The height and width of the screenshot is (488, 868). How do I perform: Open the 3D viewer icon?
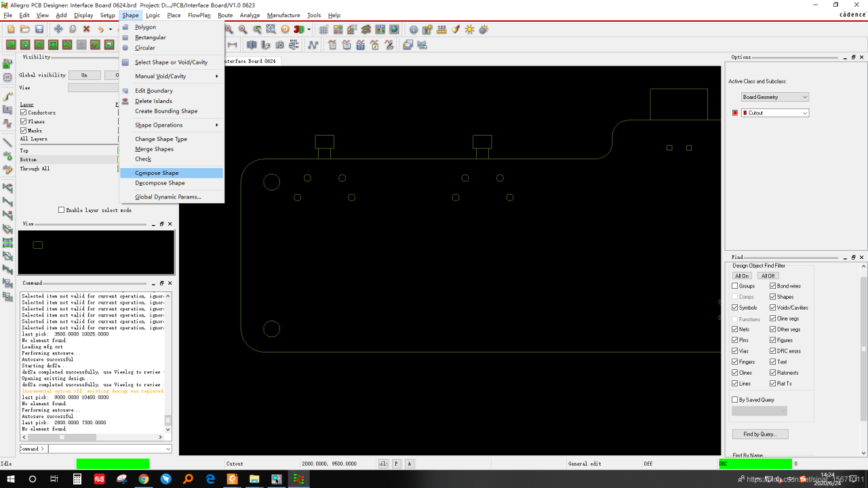click(x=299, y=29)
